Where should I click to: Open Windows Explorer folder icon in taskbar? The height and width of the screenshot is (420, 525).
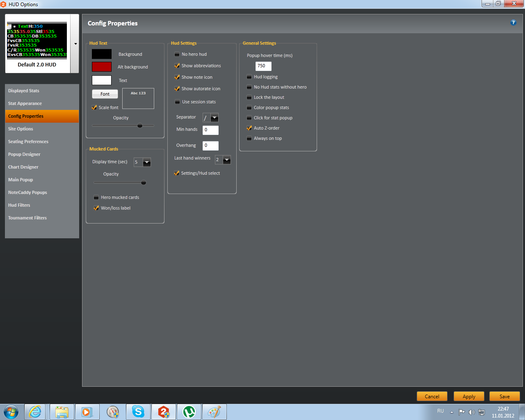(x=62, y=412)
